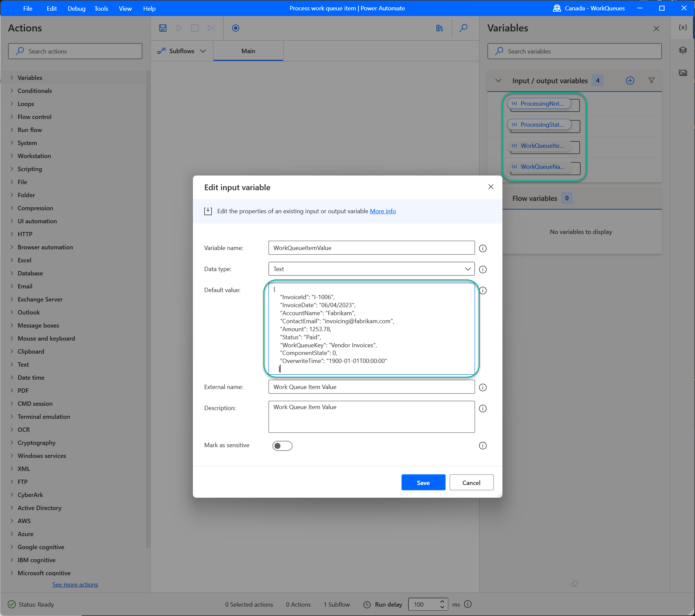Viewport: 695px width, 616px height.
Task: Click the add variable plus icon
Action: click(x=630, y=81)
